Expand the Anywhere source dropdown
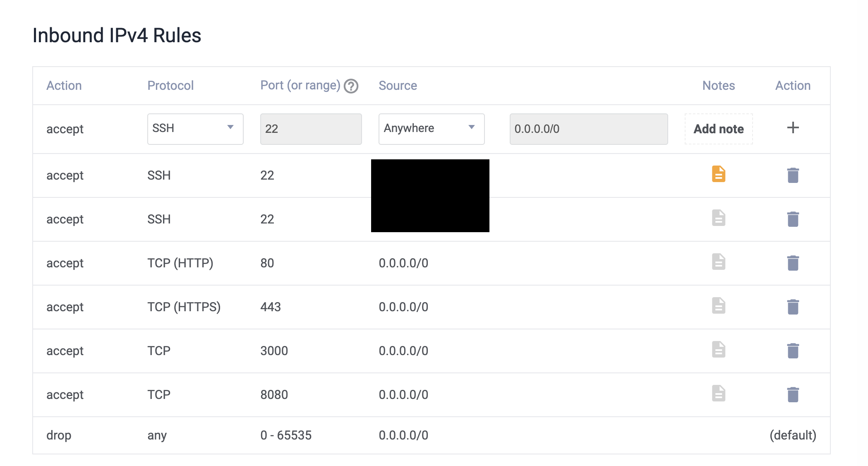This screenshot has height=466, width=868. tap(431, 129)
